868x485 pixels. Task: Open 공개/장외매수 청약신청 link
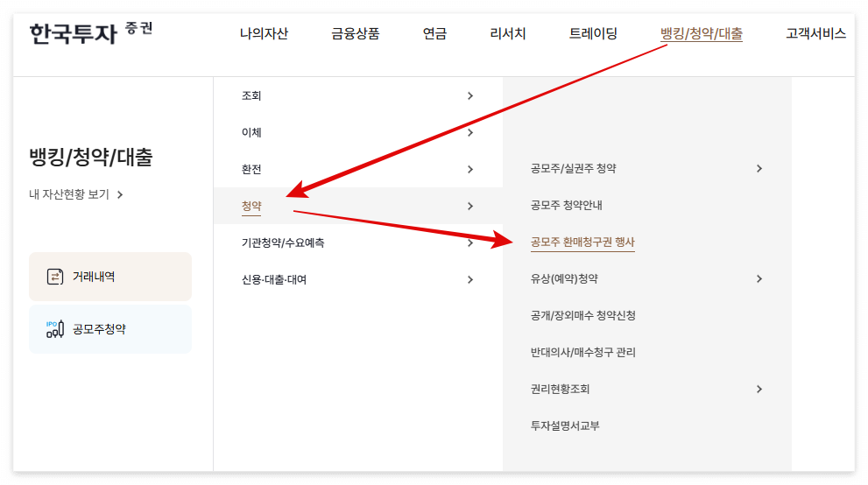coord(583,316)
